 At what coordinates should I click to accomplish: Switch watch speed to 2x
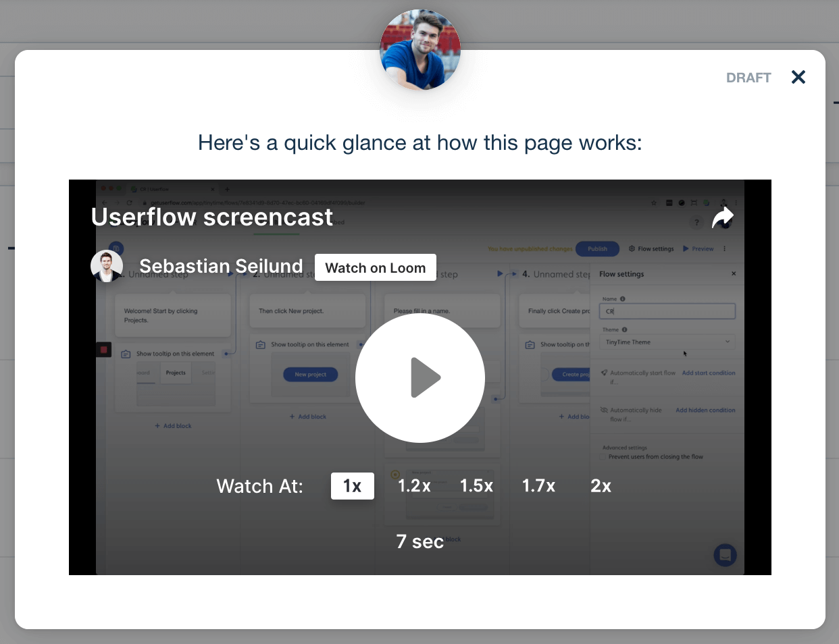click(x=601, y=486)
